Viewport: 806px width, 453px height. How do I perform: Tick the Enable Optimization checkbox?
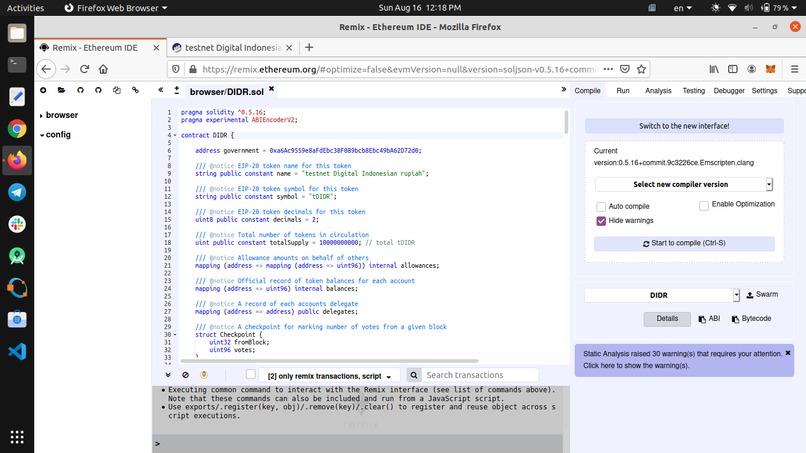click(704, 205)
